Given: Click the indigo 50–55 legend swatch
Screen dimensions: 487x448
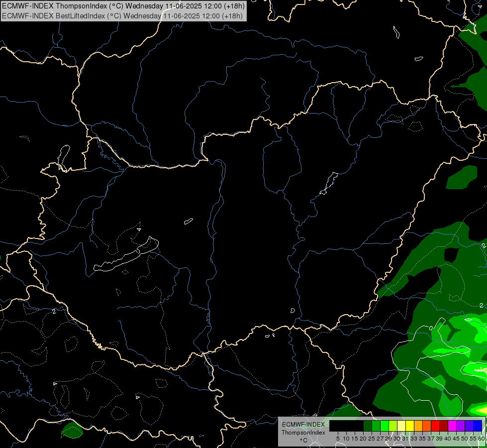Looking at the screenshot, I should [x=469, y=426].
